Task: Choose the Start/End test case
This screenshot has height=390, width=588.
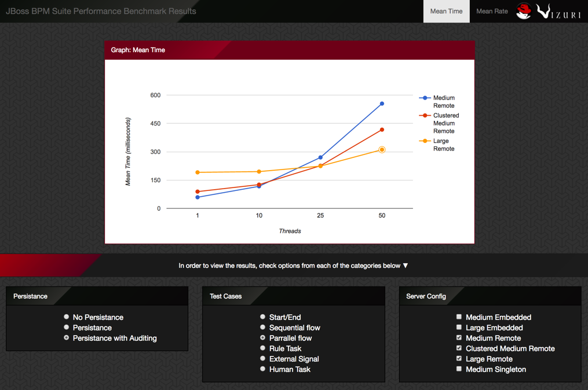Action: (262, 317)
